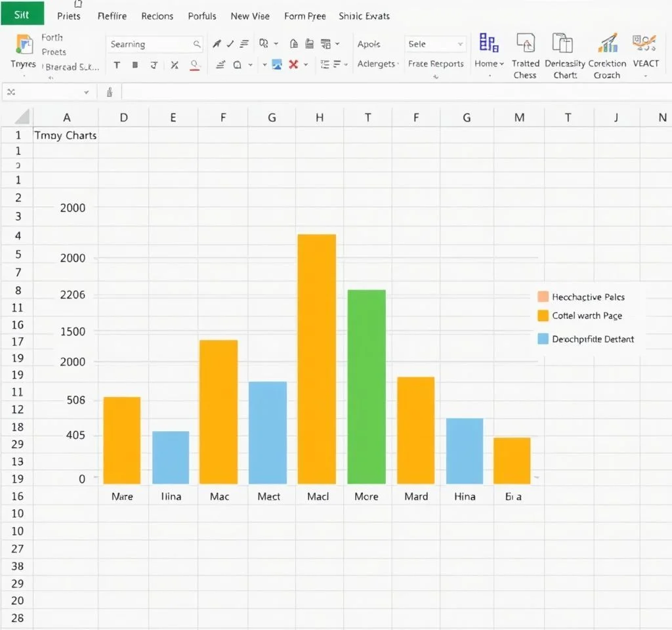
Task: Click the VEACT ribbon icon
Action: (x=644, y=45)
